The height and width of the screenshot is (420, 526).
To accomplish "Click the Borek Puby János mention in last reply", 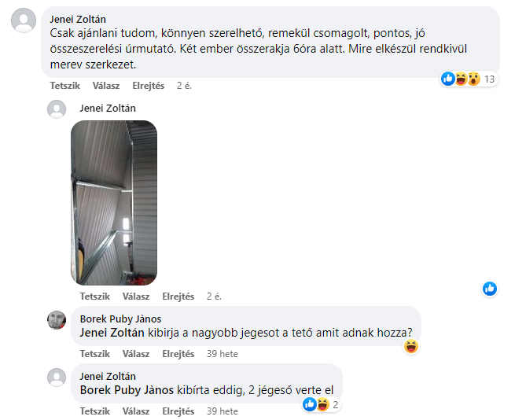I will [127, 390].
